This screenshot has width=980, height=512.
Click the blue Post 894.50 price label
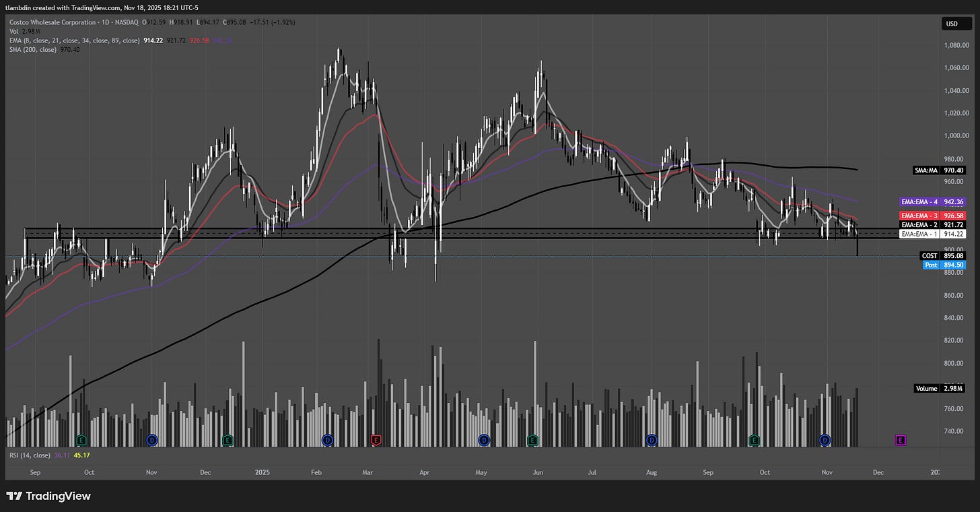[945, 265]
